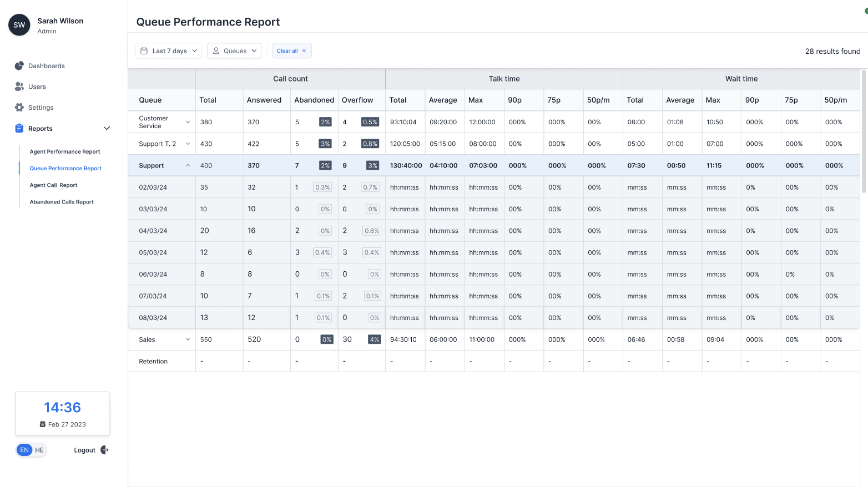The height and width of the screenshot is (487, 868).
Task: Click the SW profile avatar
Action: pyautogui.click(x=19, y=25)
